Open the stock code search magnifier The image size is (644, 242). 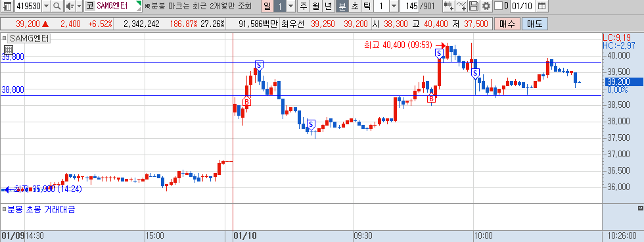click(x=57, y=6)
